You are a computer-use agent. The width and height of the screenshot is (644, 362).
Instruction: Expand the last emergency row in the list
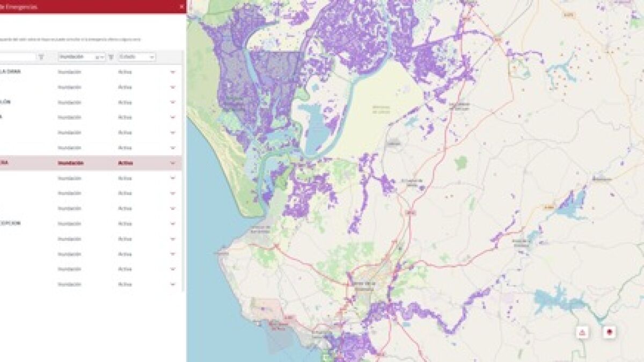coord(173,285)
